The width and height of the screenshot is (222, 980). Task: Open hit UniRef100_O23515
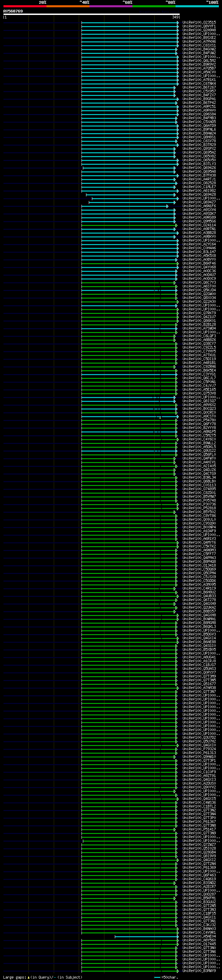pos(199,23)
